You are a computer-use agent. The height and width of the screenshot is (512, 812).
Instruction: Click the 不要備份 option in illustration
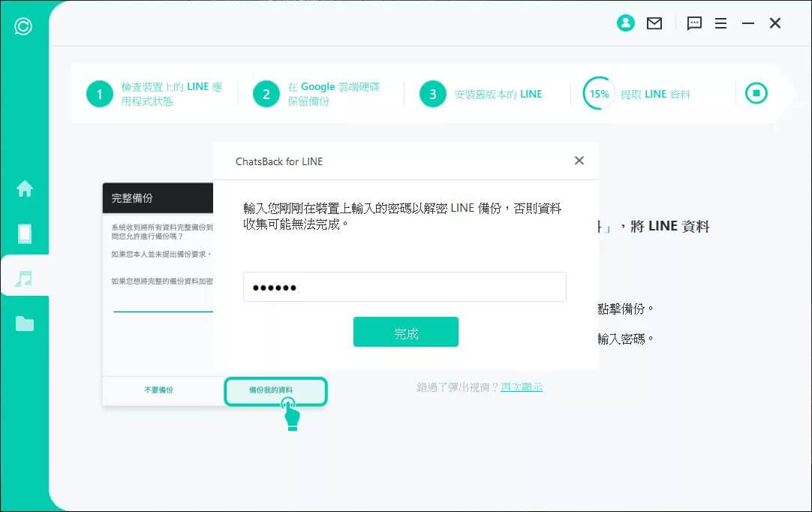click(x=158, y=390)
